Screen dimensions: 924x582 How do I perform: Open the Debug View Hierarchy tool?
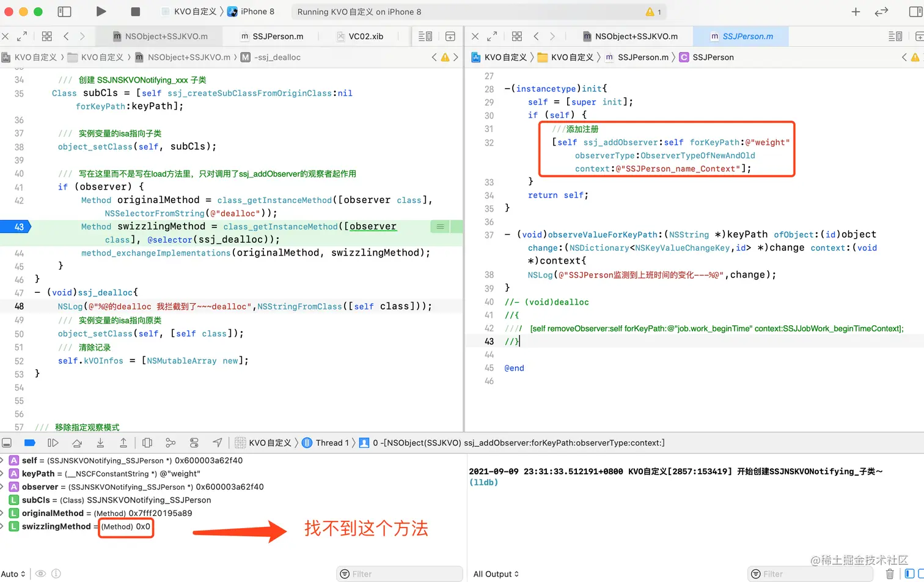(147, 443)
